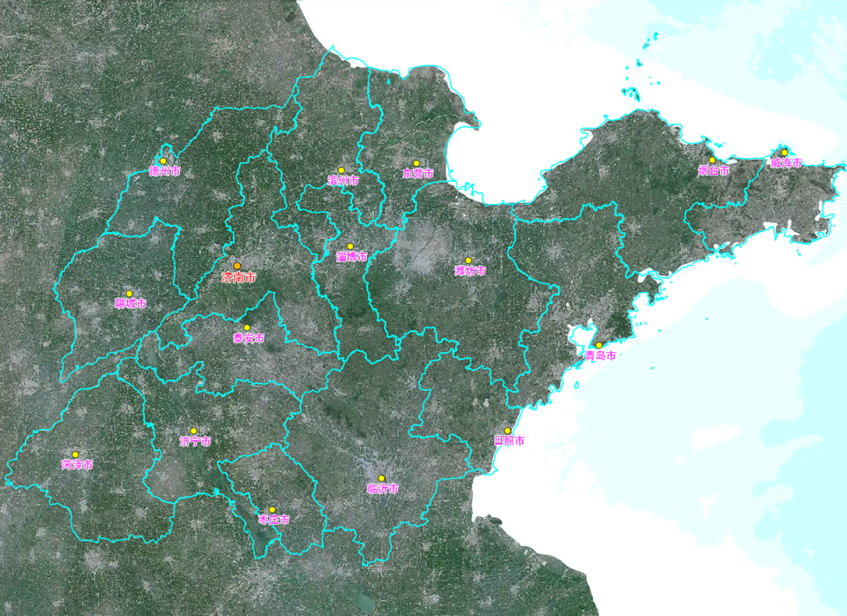Click the yellow marker above 威海市
Image resolution: width=847 pixels, height=616 pixels.
[784, 153]
